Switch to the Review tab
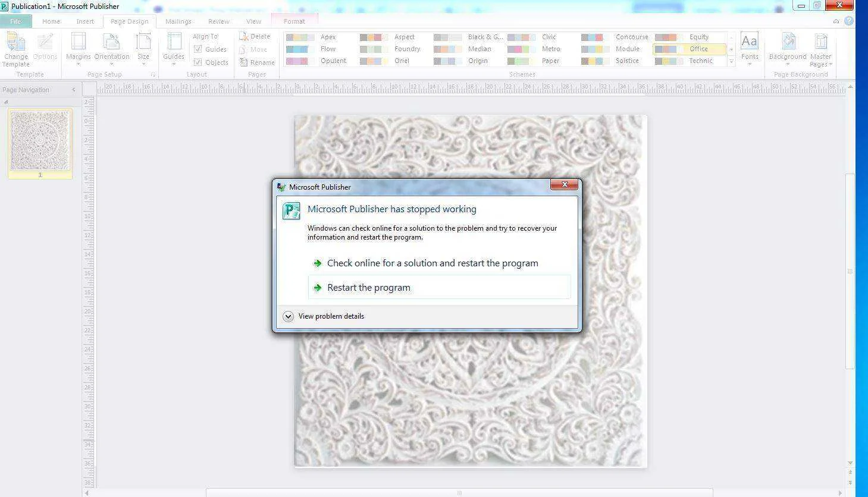This screenshot has height=497, width=868. (x=218, y=21)
